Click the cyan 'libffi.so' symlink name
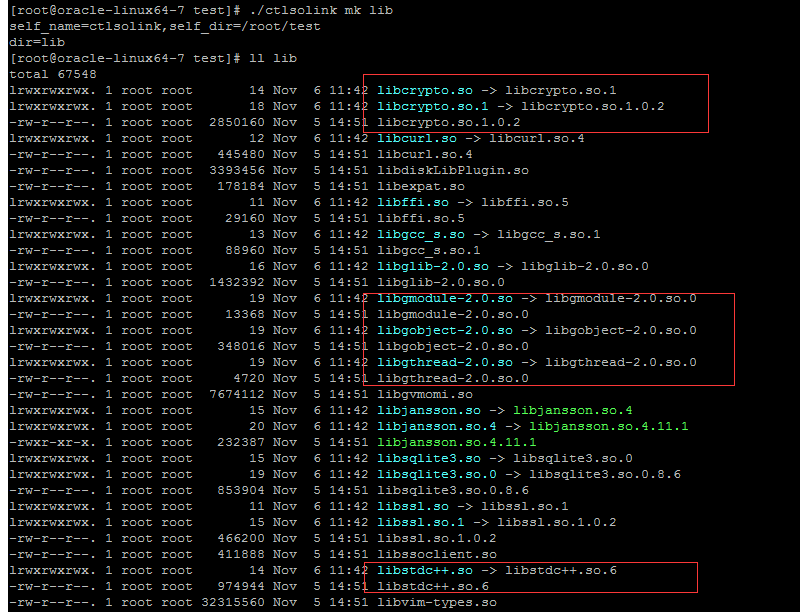Screen dimensions: 800x612 click(x=413, y=202)
